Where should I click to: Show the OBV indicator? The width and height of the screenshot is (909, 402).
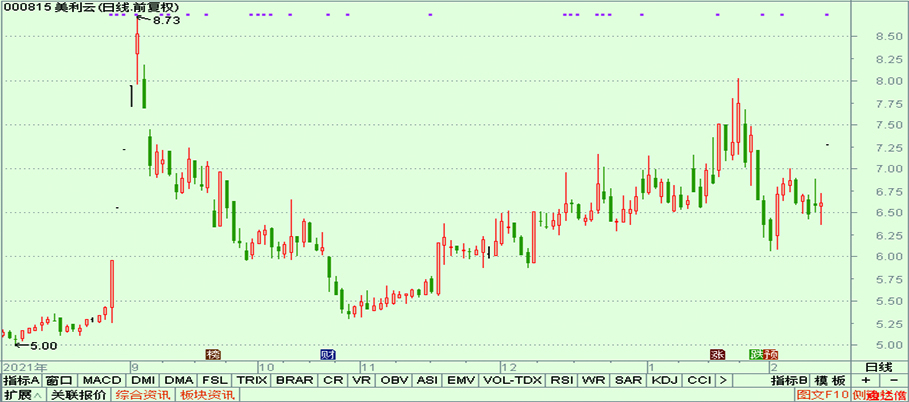coord(394,381)
